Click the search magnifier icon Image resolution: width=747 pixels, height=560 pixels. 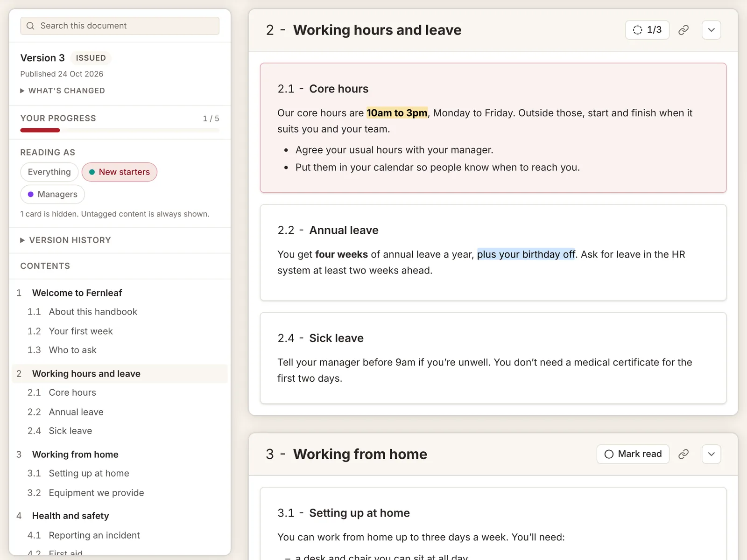[30, 26]
